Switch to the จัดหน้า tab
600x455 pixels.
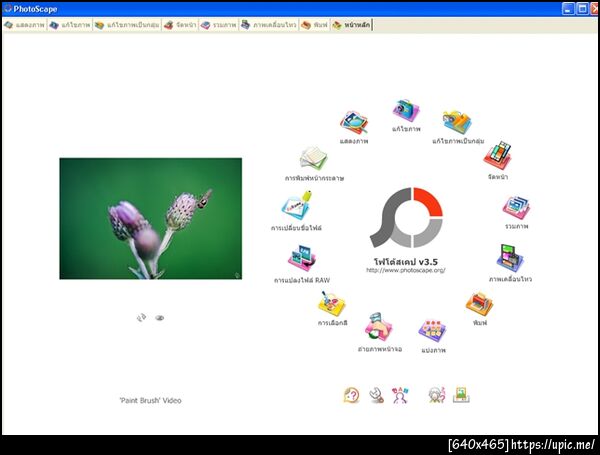coord(180,25)
